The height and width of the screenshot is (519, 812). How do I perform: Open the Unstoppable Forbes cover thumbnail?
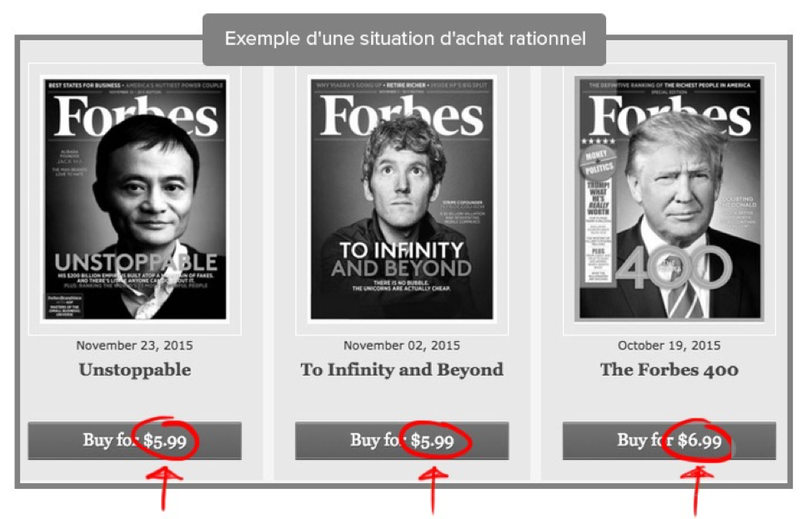click(135, 199)
